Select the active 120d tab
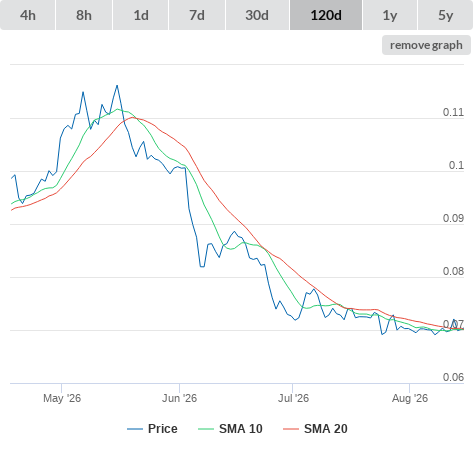The width and height of the screenshot is (474, 455). tap(326, 15)
